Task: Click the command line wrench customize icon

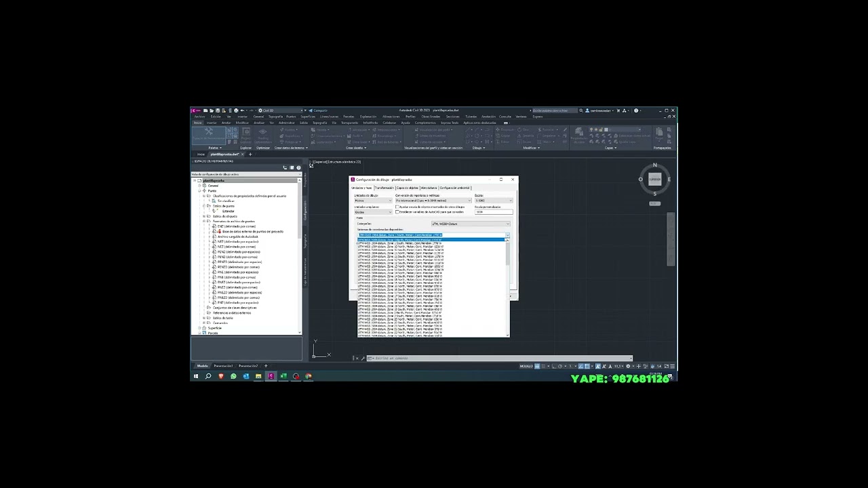Action: coord(362,359)
